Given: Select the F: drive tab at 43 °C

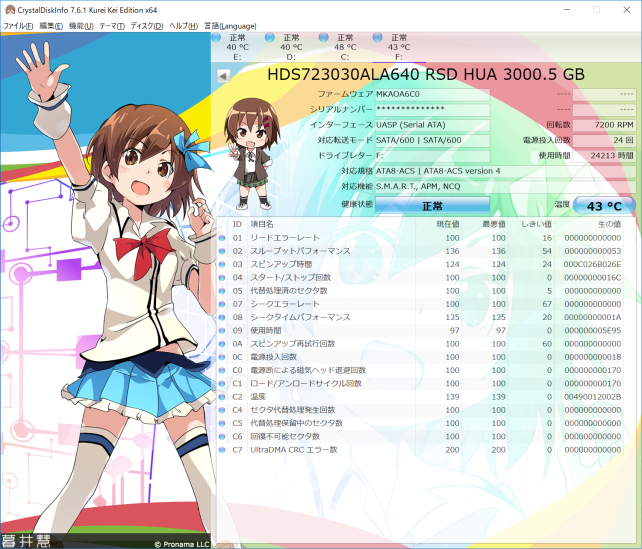Looking at the screenshot, I should 399,47.
